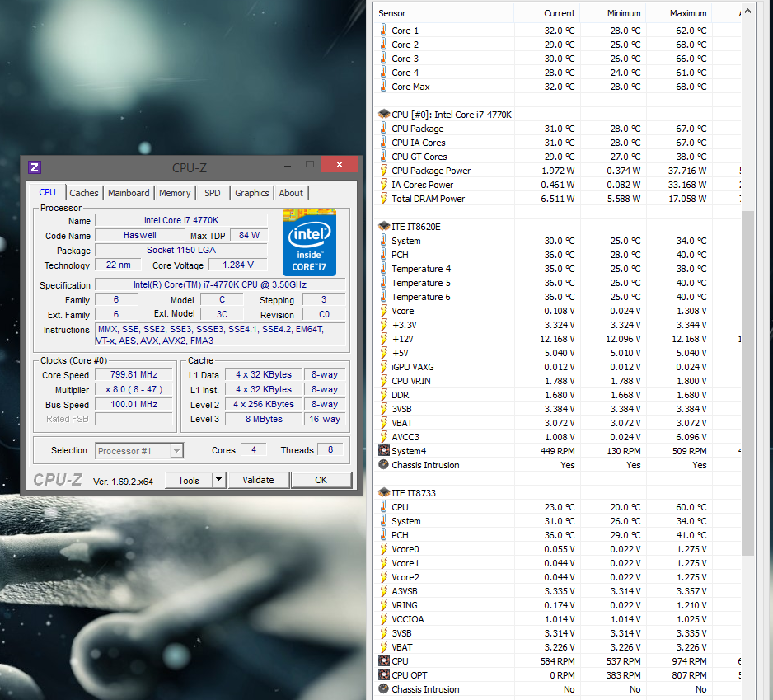Open the About tab
Viewport: 773px width, 700px height.
291,193
